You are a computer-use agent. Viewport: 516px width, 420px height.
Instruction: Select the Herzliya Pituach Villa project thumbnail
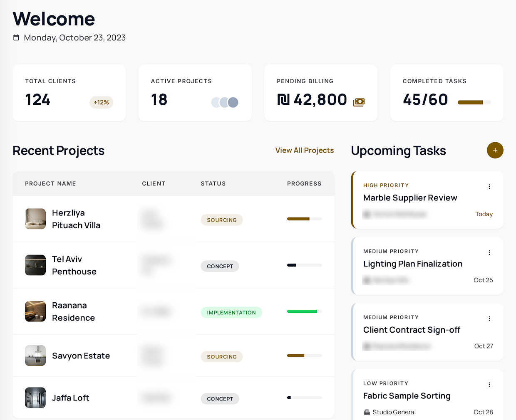35,219
